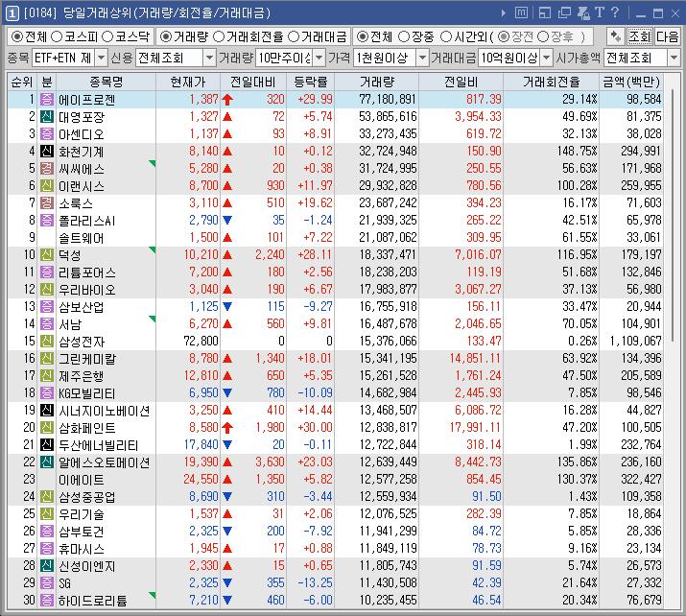Click the down triangle of 폴라리스AI row
The image size is (686, 616).
(227, 220)
